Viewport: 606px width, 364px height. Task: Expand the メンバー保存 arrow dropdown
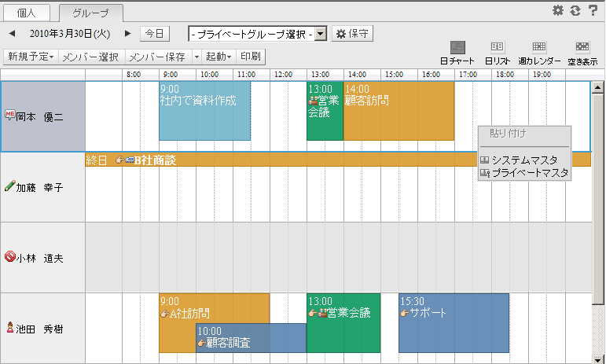pyautogui.click(x=196, y=57)
